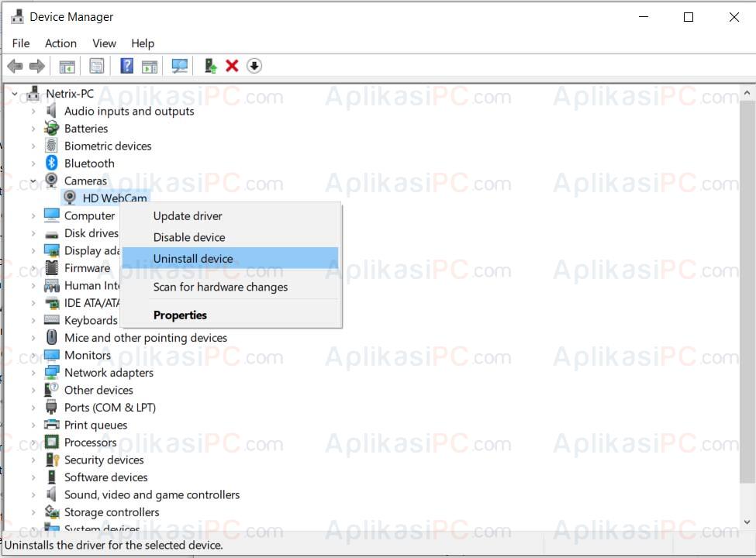This screenshot has width=756, height=558.
Task: Collapse the Cameras category
Action: [x=33, y=181]
